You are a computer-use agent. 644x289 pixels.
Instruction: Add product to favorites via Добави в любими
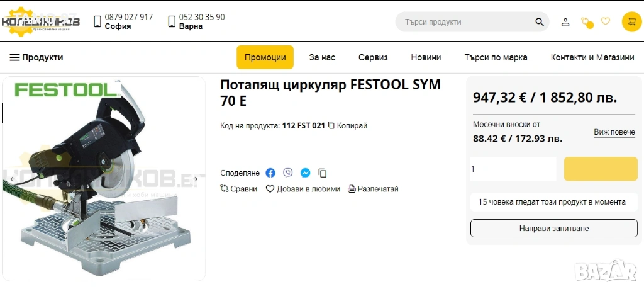[x=303, y=189]
